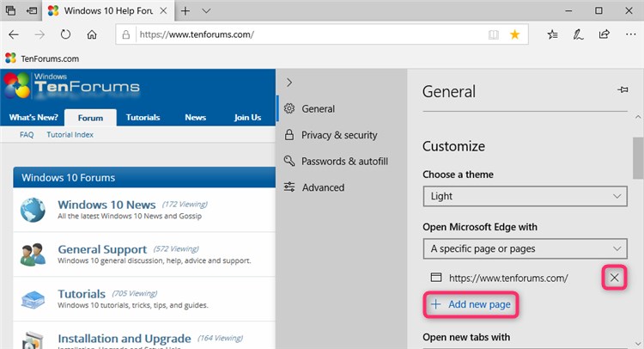Click Add new page
644x349 pixels.
tap(471, 304)
